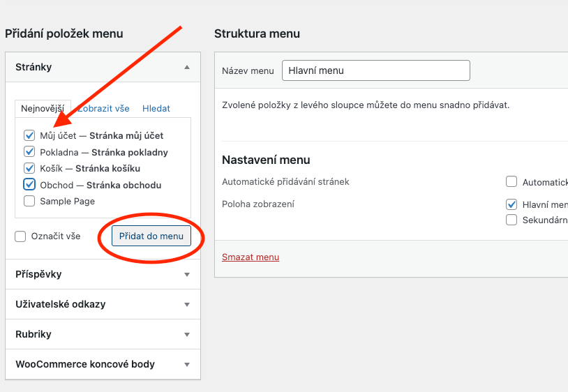Uncheck the Košík page checkbox

(29, 168)
